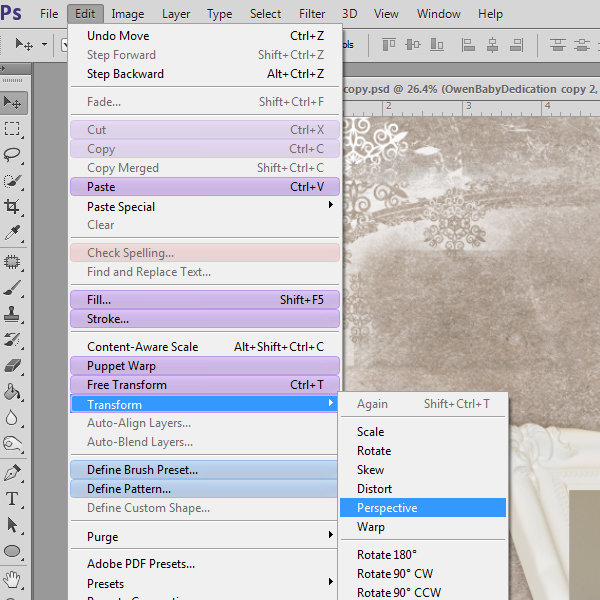Collapse the tools panel double arrow
Screen dimensions: 600x600
pyautogui.click(x=3, y=69)
